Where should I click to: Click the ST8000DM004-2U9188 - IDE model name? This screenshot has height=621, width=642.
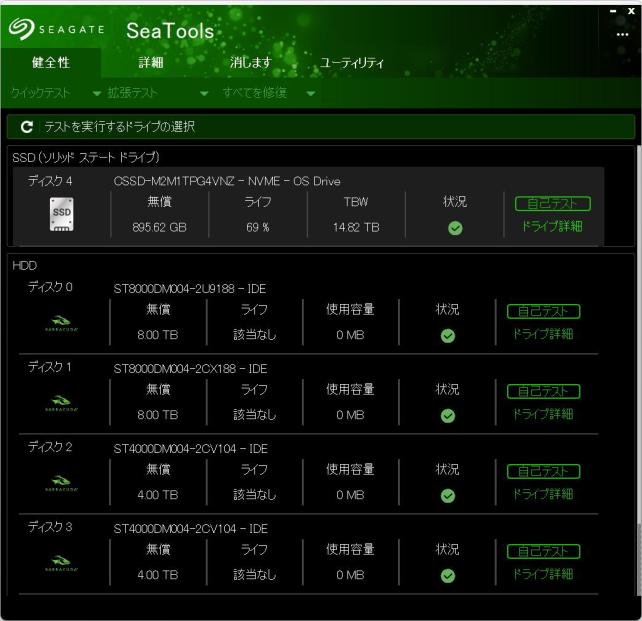tap(190, 289)
